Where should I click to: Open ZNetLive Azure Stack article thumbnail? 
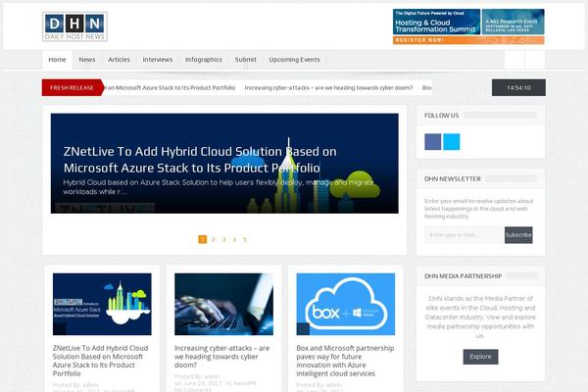tap(102, 304)
